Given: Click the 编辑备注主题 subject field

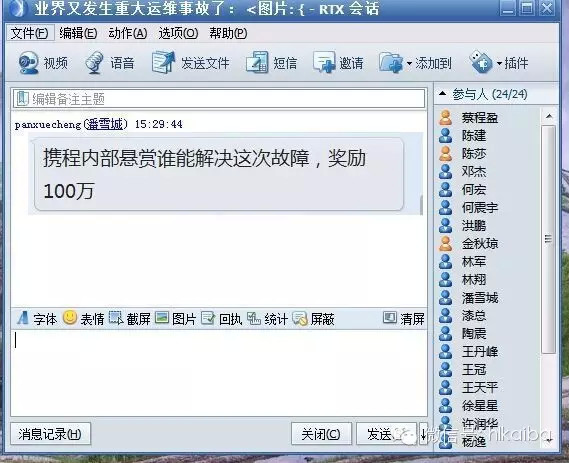Looking at the screenshot, I should [x=219, y=98].
